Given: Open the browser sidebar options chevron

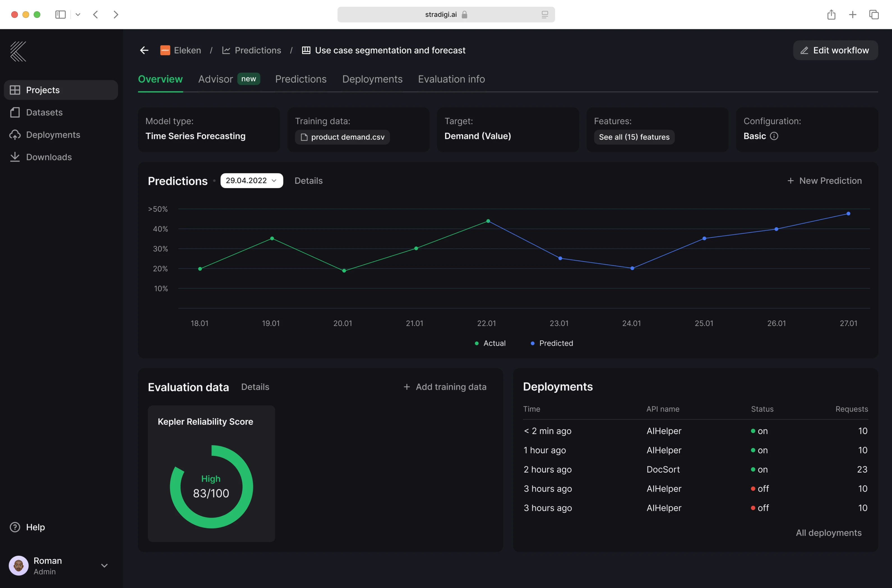Looking at the screenshot, I should (78, 15).
